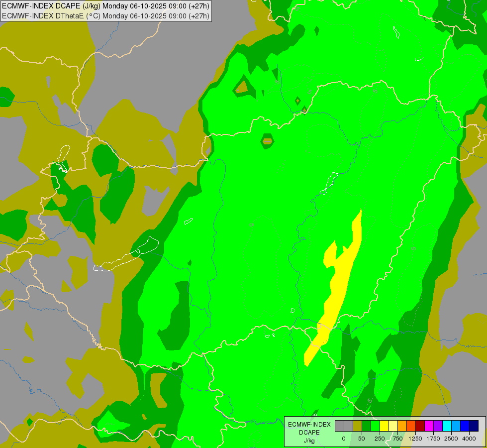Click the pure blue legend swatch
This screenshot has width=487, height=448.
[x=465, y=426]
